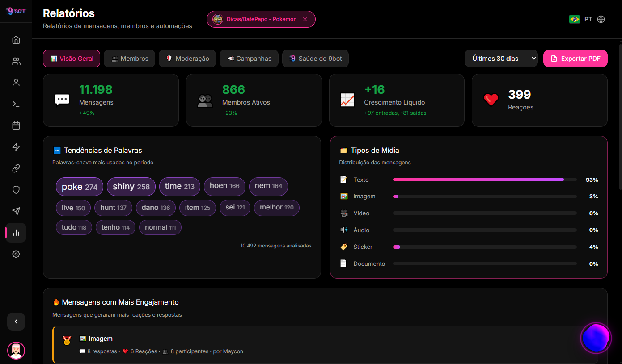Image resolution: width=622 pixels, height=364 pixels.
Task: Click the 866 active members value
Action: 233,90
